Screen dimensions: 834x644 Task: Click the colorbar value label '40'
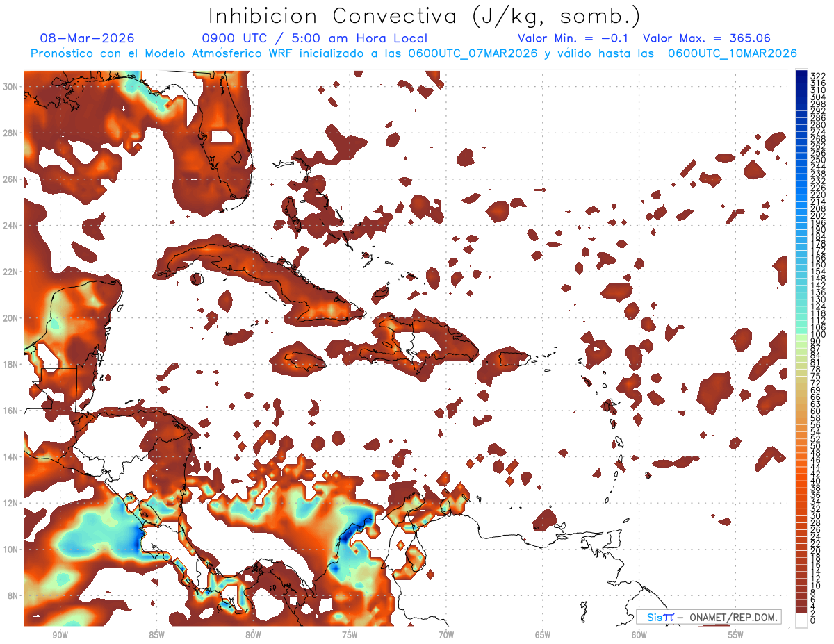(816, 481)
